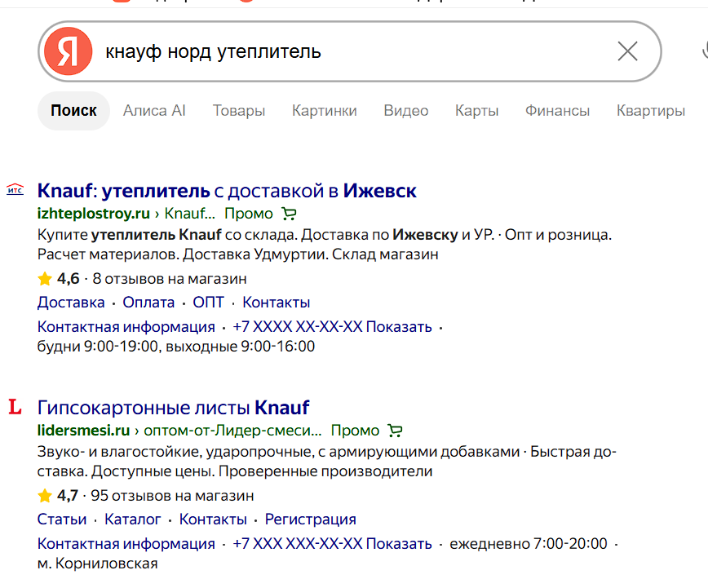Open the ОПТ sitelink

pos(208,302)
